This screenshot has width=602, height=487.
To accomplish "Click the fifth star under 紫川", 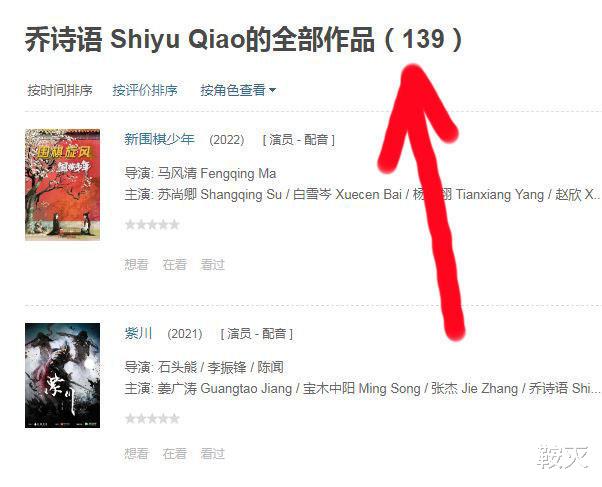I will pyautogui.click(x=175, y=418).
